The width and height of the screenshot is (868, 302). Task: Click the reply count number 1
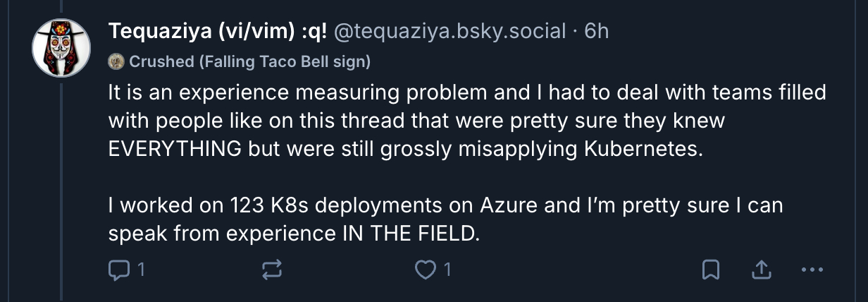(x=141, y=269)
